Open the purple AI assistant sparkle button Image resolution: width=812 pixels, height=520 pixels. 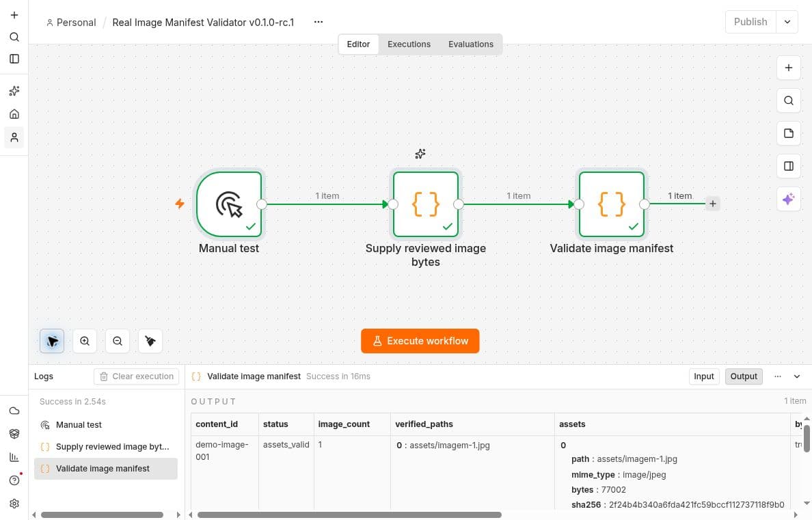pos(789,199)
